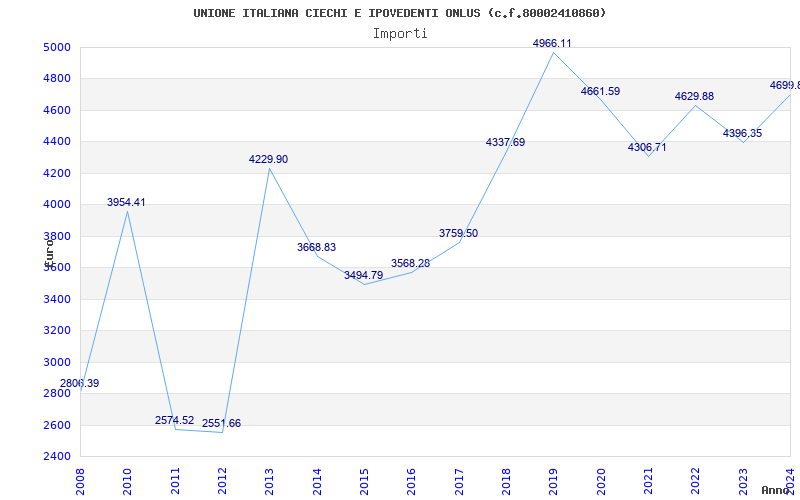Select the 3568.28 data label
The image size is (800, 500).
[x=411, y=264]
